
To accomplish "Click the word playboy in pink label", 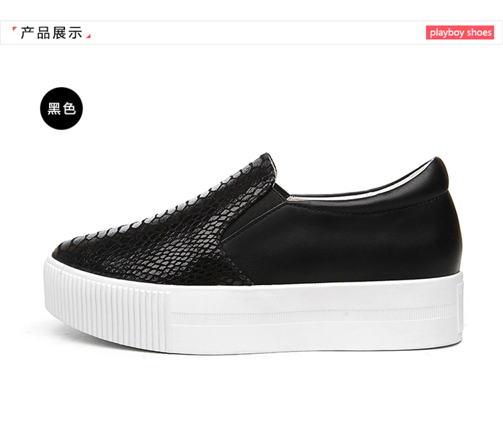I will 447,33.
